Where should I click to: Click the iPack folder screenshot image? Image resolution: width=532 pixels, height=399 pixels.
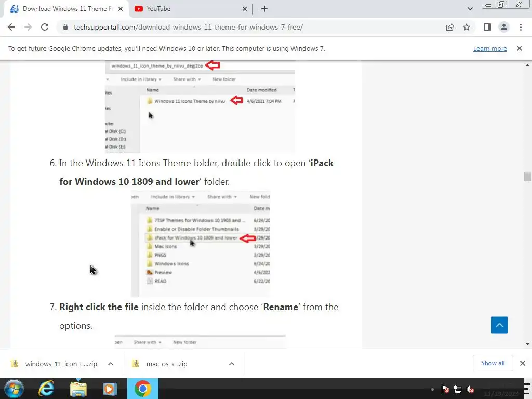coord(201,244)
